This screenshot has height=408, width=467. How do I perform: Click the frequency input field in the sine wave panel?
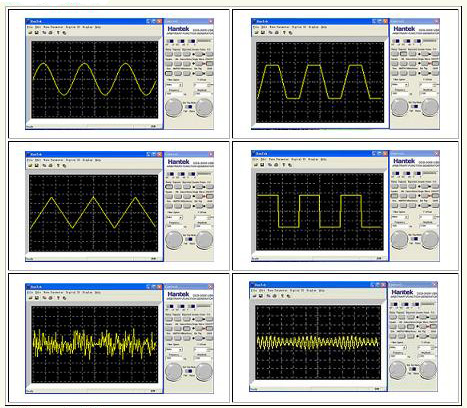pyautogui.click(x=174, y=94)
